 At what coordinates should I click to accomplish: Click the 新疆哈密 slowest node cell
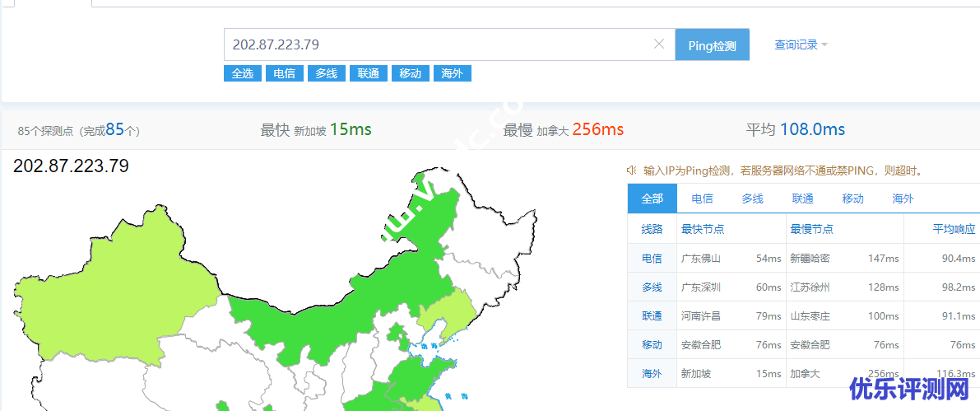[x=810, y=258]
